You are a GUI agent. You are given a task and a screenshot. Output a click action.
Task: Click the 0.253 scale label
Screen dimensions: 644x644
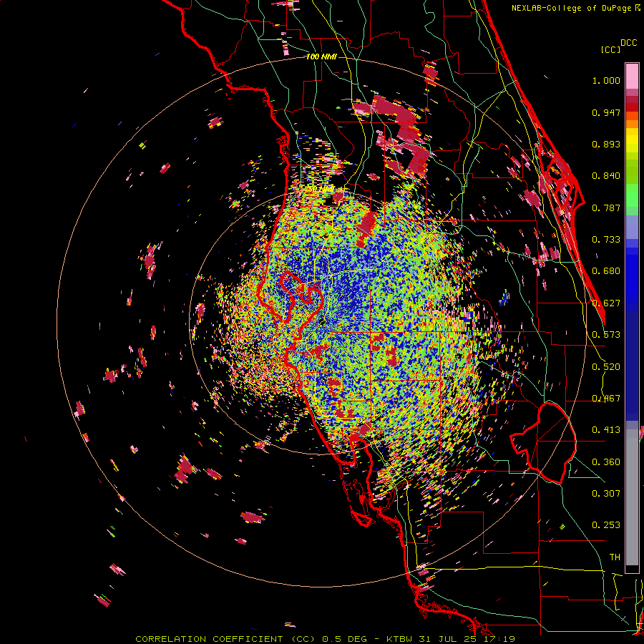click(606, 525)
